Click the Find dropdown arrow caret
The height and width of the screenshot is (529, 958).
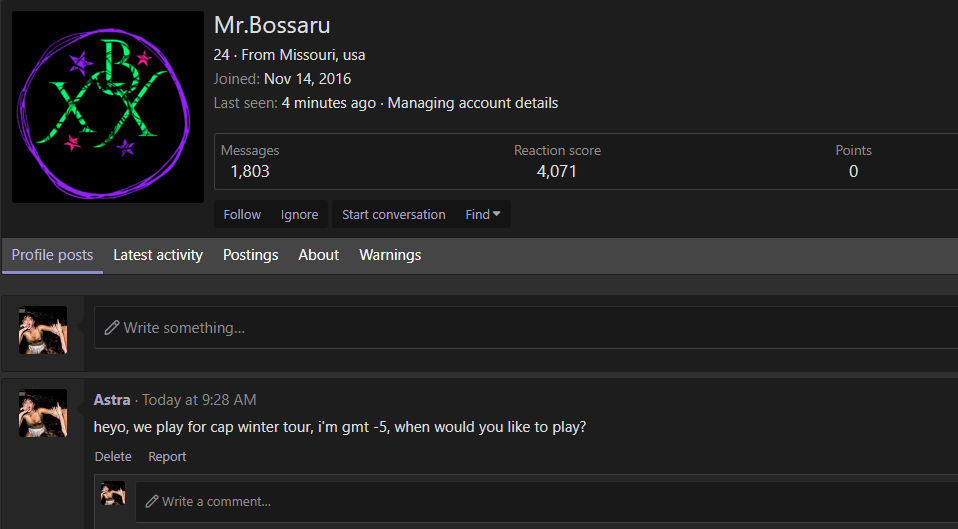tap(497, 214)
